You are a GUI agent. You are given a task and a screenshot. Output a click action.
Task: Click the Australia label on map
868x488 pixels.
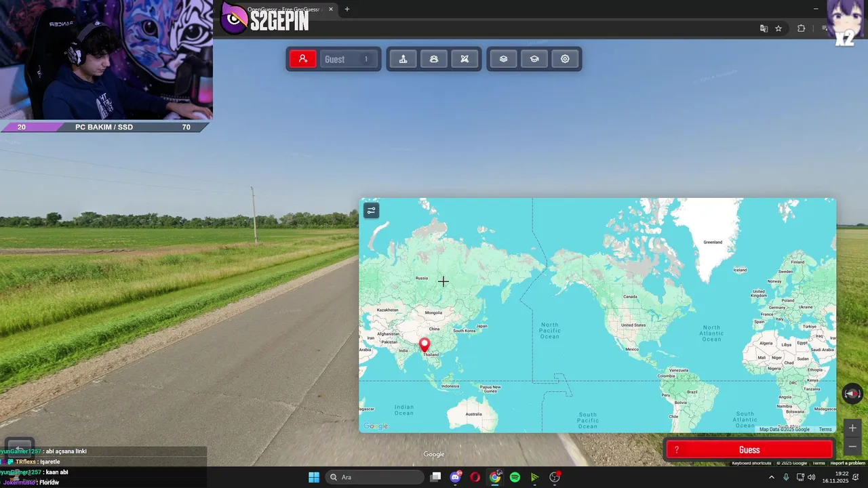[473, 414]
